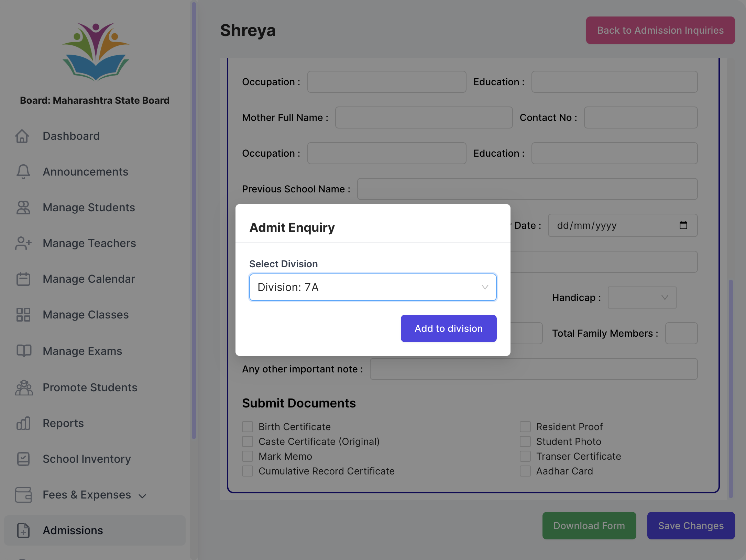Open School Inventory menu item
This screenshot has width=746, height=560.
click(x=95, y=459)
